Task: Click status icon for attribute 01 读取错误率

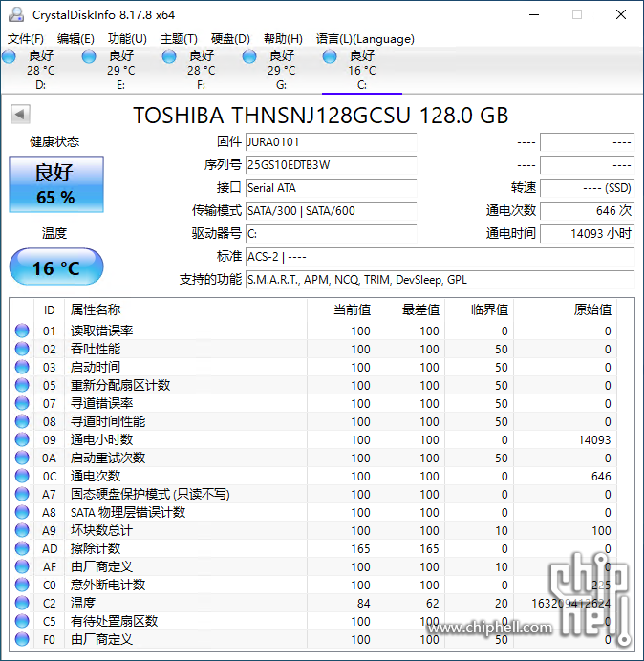Action: pyautogui.click(x=22, y=330)
